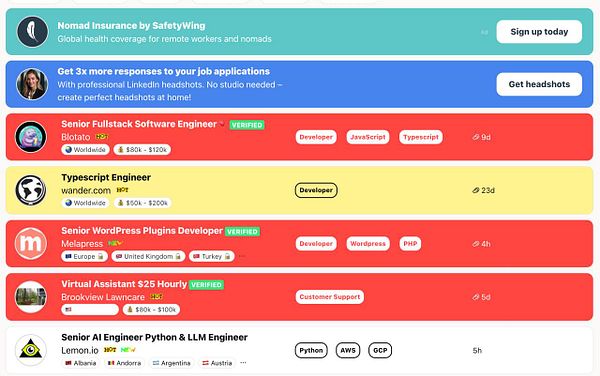Click the Turkey location badge
600x376 pixels.
coord(212,256)
